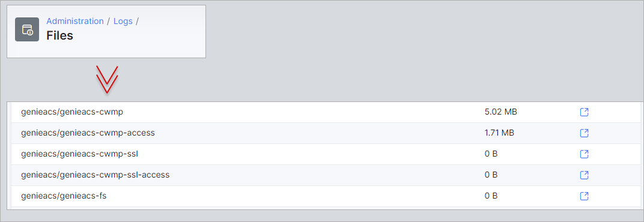
Task: Select the genieacs/genieacs-fs file name
Action: (x=64, y=196)
